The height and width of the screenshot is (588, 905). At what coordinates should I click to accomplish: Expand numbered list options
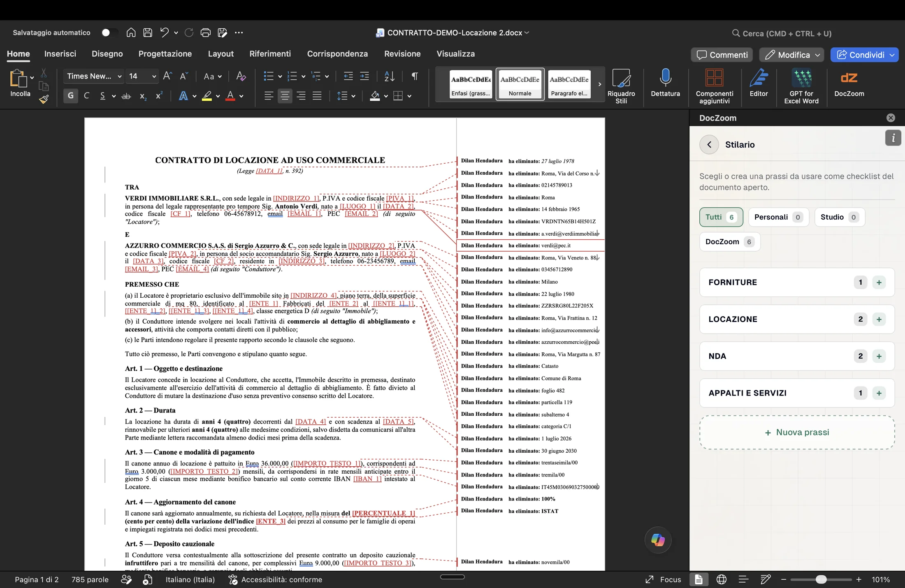303,76
